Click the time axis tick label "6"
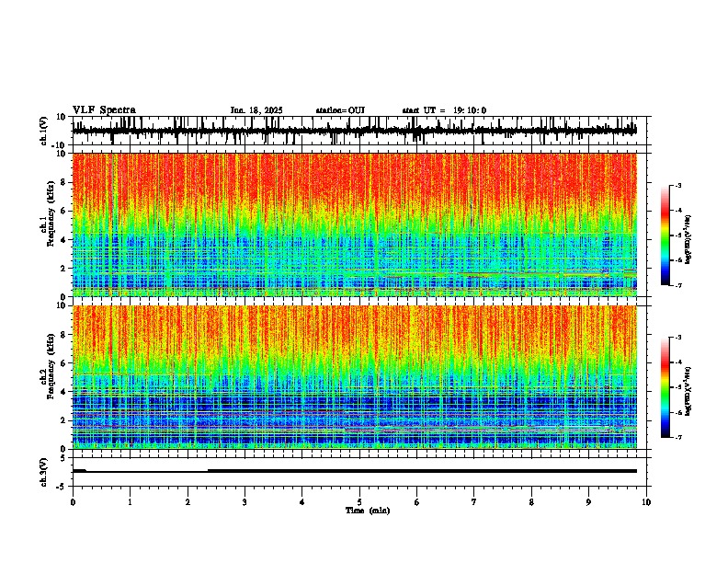This screenshot has width=728, height=563. (417, 502)
